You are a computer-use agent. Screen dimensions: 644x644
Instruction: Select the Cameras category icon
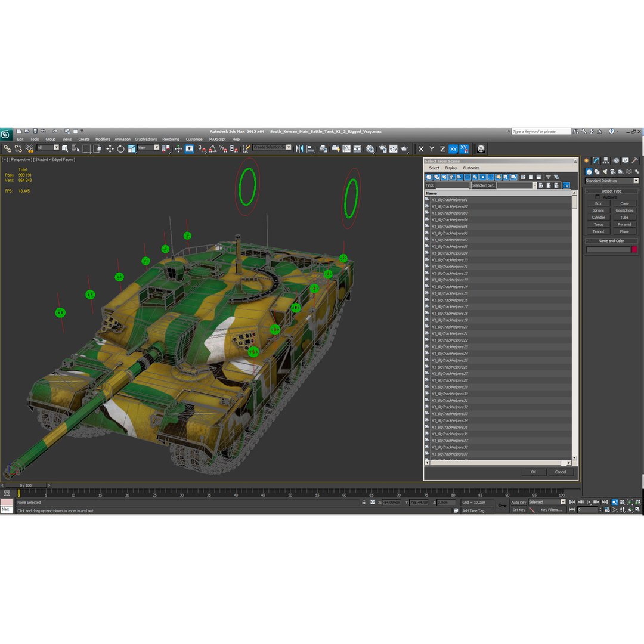pos(613,172)
